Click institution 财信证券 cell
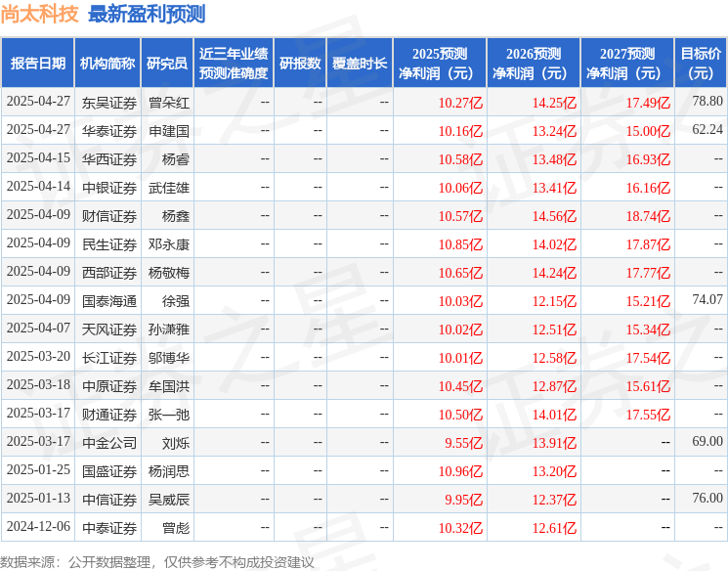The width and height of the screenshot is (728, 571). 109,216
